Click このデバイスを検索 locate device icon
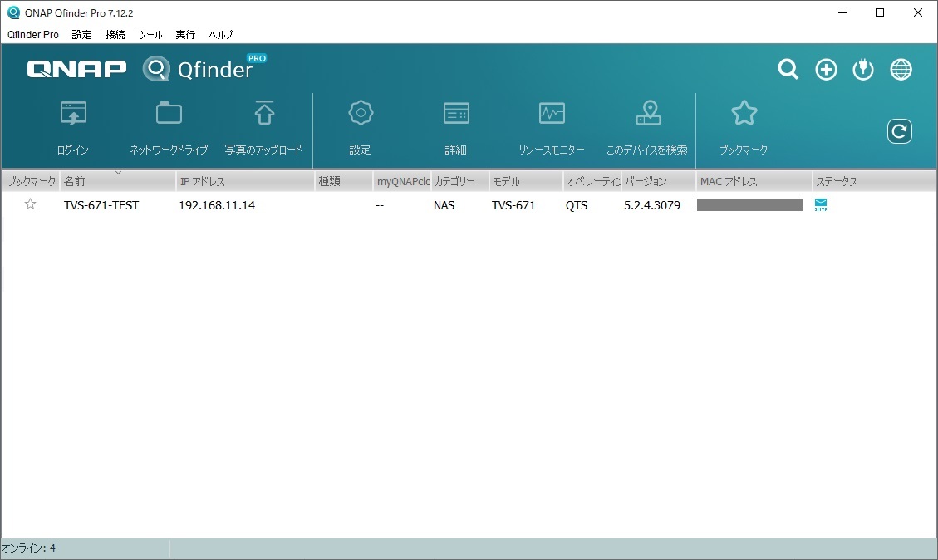 (x=648, y=113)
